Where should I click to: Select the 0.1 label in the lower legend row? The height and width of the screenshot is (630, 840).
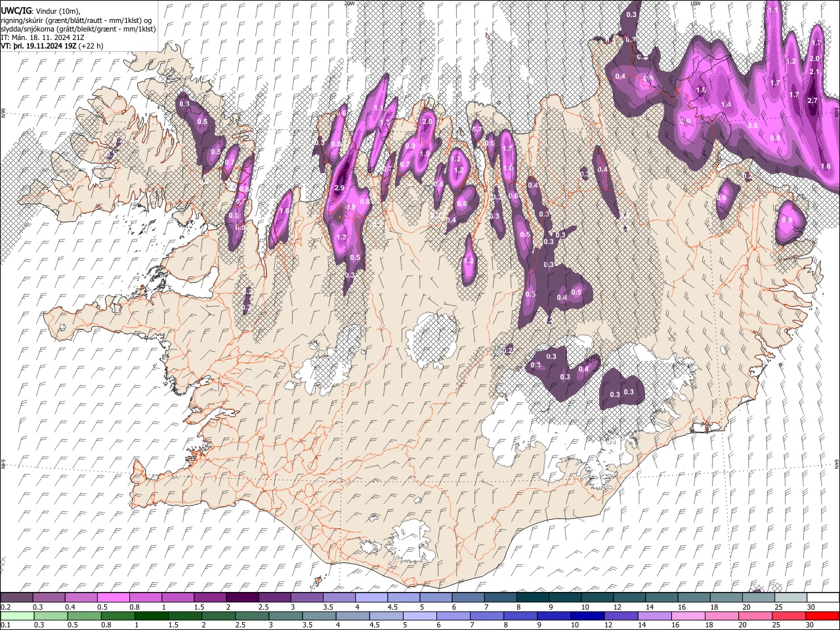[x=6, y=625]
